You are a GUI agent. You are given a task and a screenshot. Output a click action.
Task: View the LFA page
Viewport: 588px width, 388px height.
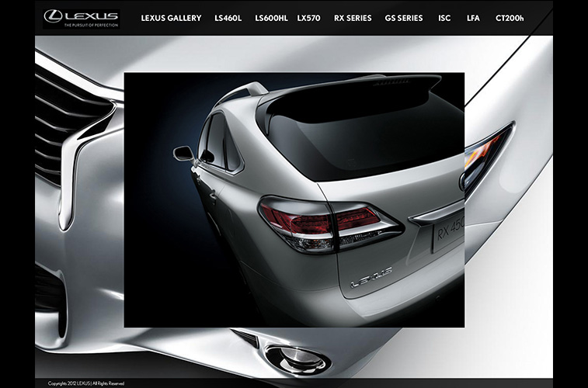473,18
